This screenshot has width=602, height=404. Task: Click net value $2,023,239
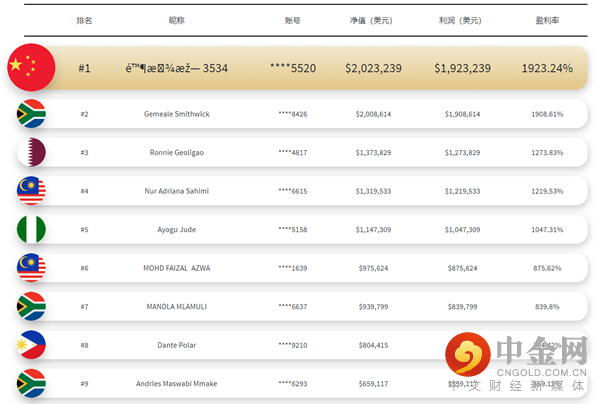click(373, 68)
